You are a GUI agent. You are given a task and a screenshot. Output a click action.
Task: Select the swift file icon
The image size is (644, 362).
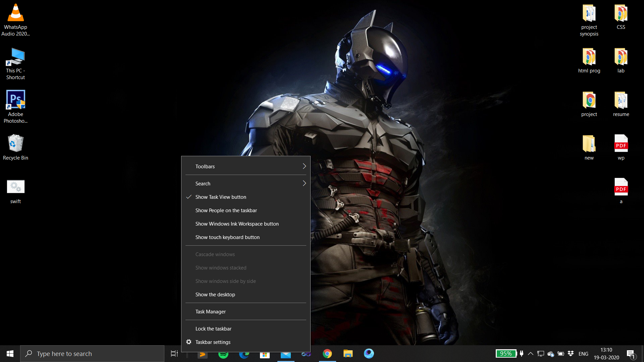(x=15, y=191)
